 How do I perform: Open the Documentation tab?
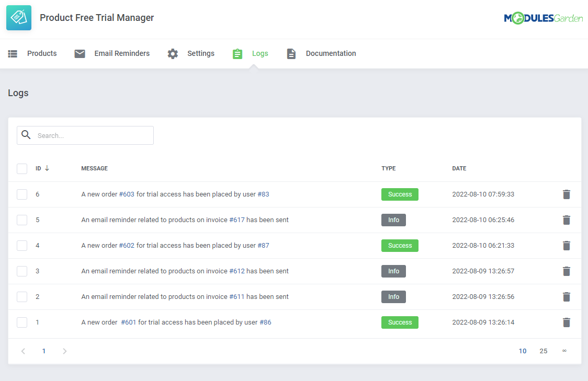coord(331,54)
